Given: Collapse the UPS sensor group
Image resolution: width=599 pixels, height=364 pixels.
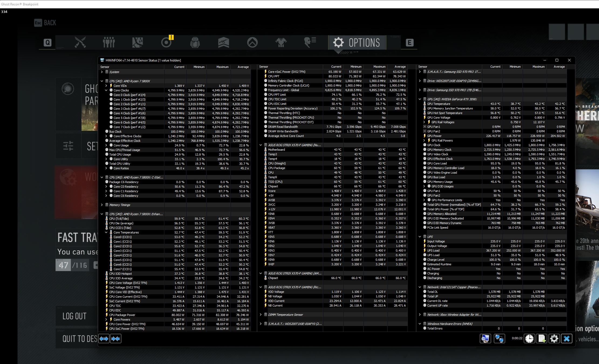Looking at the screenshot, I should coord(420,237).
